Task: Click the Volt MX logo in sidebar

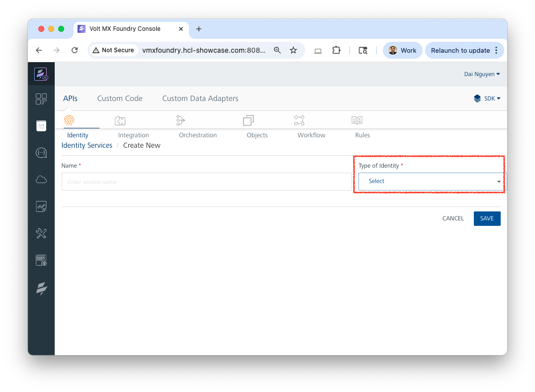Action: (x=41, y=74)
